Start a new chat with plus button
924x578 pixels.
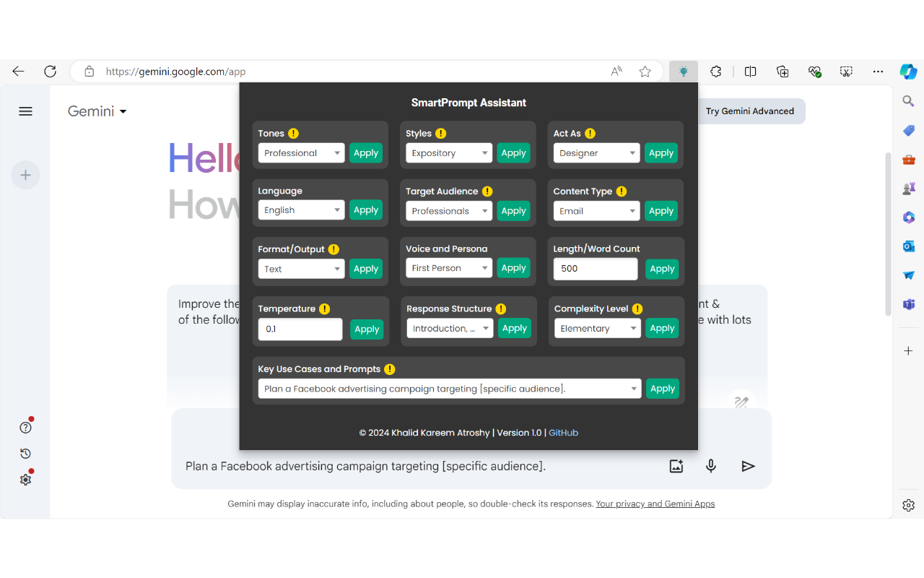25,175
